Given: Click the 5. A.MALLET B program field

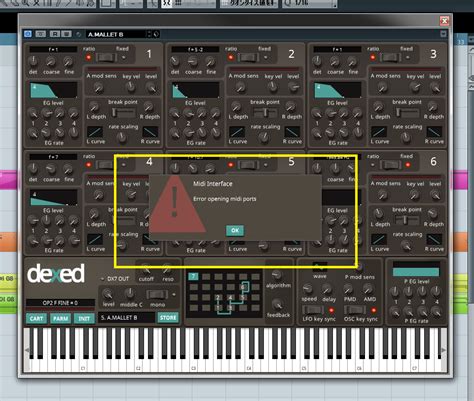Looking at the screenshot, I should pos(126,318).
